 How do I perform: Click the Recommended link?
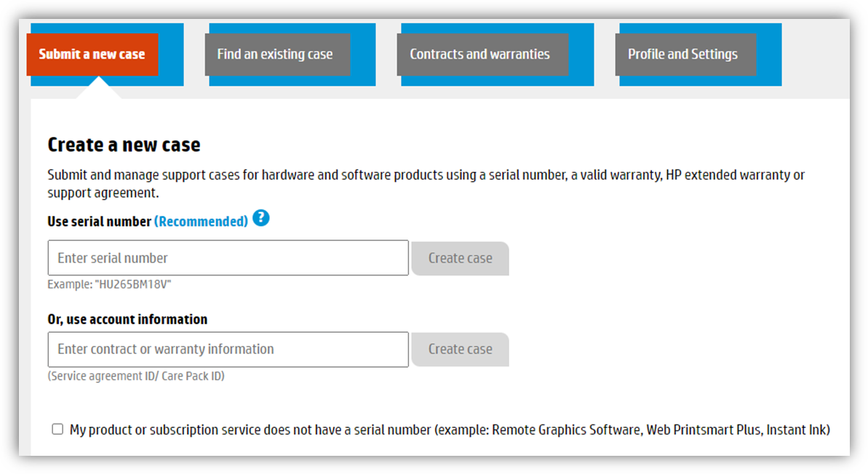click(202, 221)
